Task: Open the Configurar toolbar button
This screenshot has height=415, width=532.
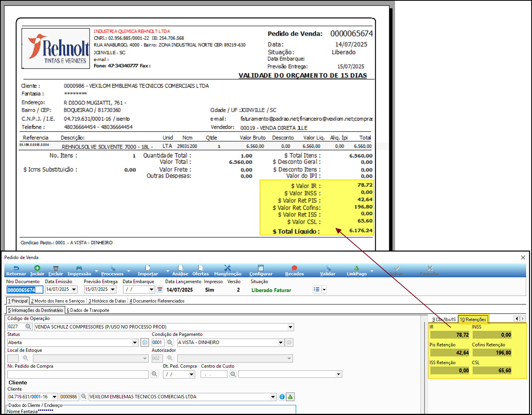Action: coord(261,271)
